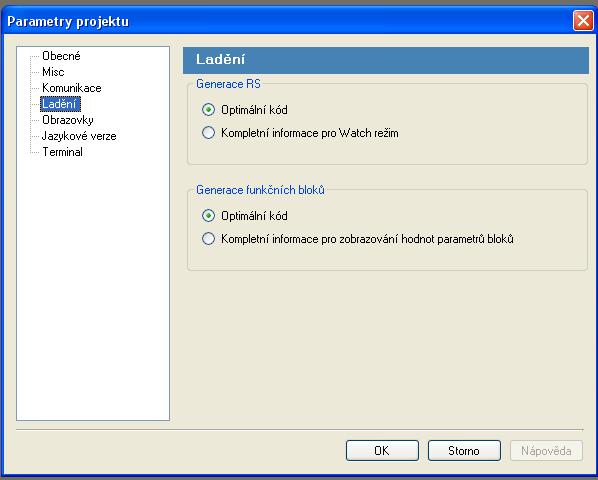Click the Generace RS group label

tap(228, 84)
